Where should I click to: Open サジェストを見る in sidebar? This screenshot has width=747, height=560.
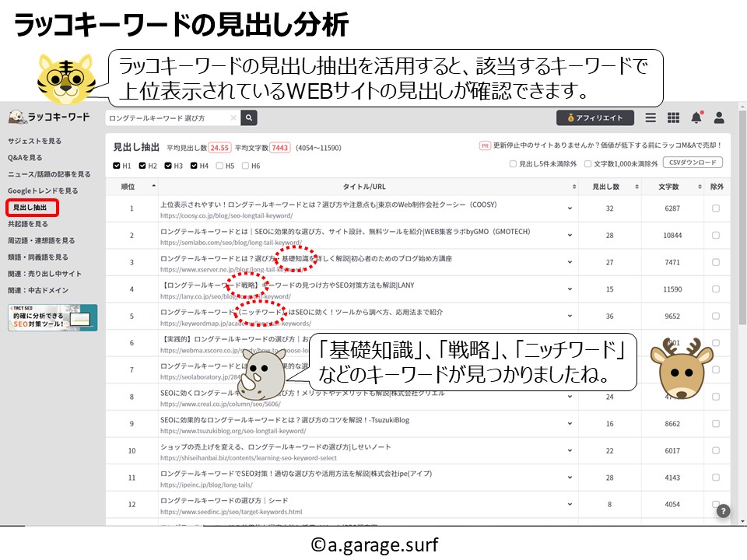click(34, 141)
